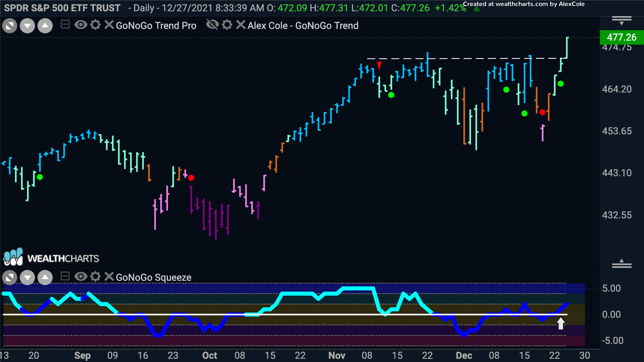644x362 pixels.
Task: Show the hidden Alex Cole GoNoGo Trend indicator
Action: click(x=213, y=25)
